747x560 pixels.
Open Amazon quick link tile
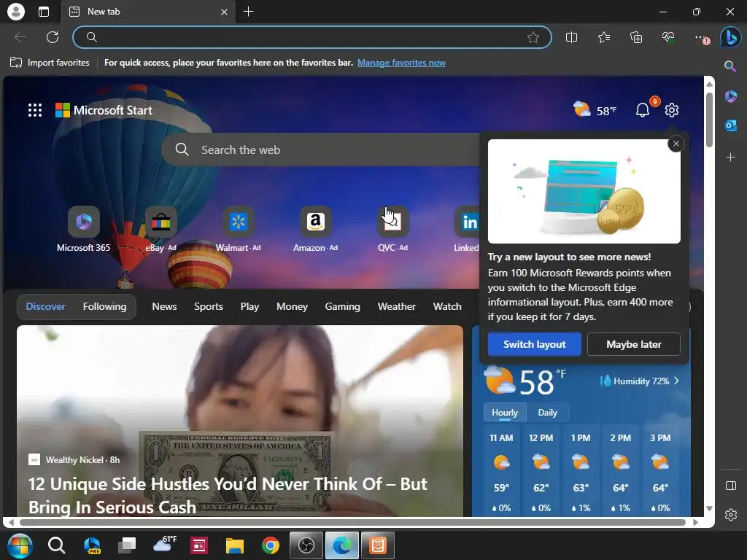click(315, 229)
